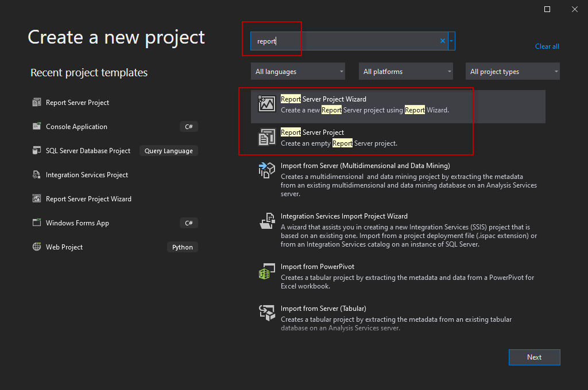The height and width of the screenshot is (390, 588).
Task: Maximize the Create a new project window
Action: (547, 9)
